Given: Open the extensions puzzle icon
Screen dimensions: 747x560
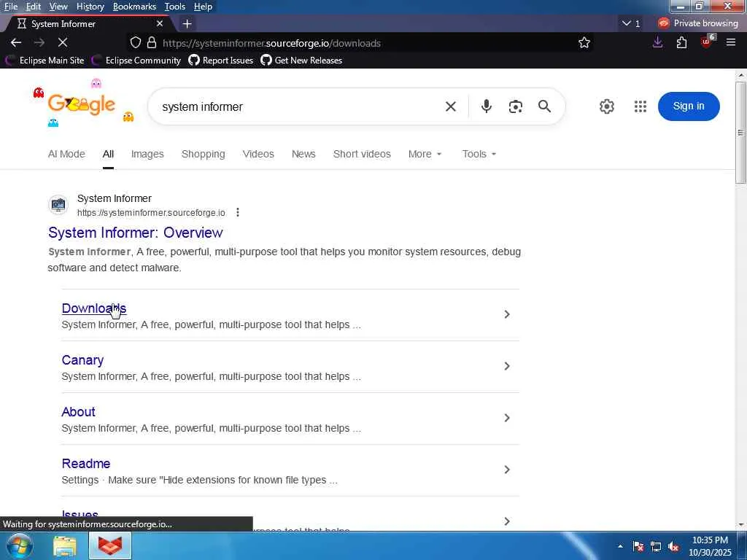Looking at the screenshot, I should point(682,43).
